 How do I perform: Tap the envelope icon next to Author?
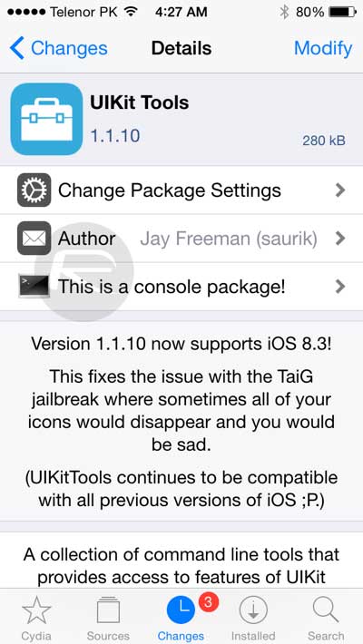[x=34, y=239]
